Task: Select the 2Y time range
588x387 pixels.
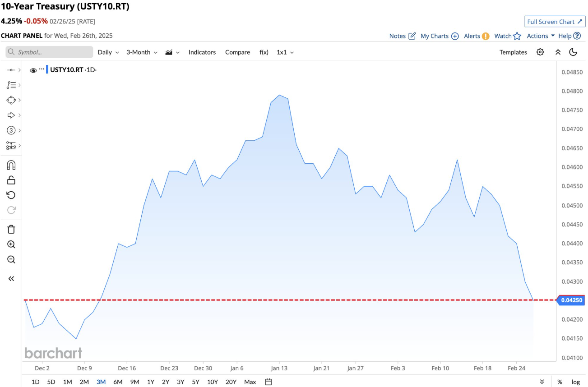Action: pos(166,382)
